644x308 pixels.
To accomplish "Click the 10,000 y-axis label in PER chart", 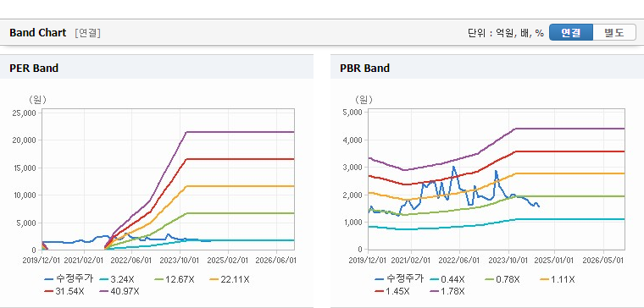I will point(25,195).
